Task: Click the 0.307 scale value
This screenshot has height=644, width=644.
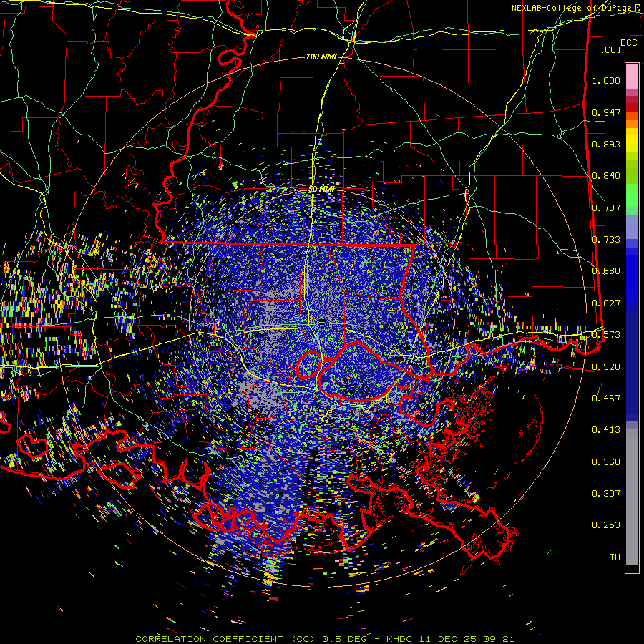Action: (606, 494)
